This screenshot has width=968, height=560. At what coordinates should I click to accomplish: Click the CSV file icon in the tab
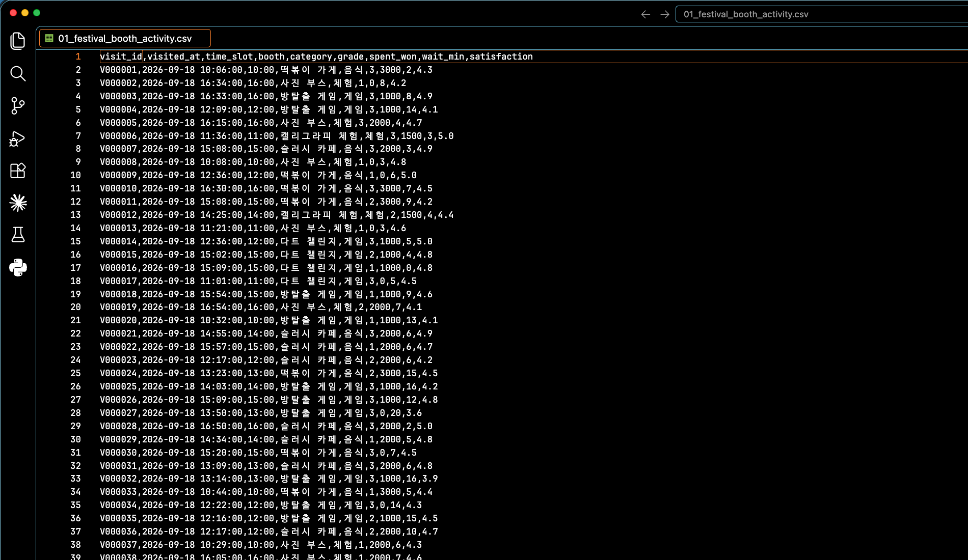(49, 38)
